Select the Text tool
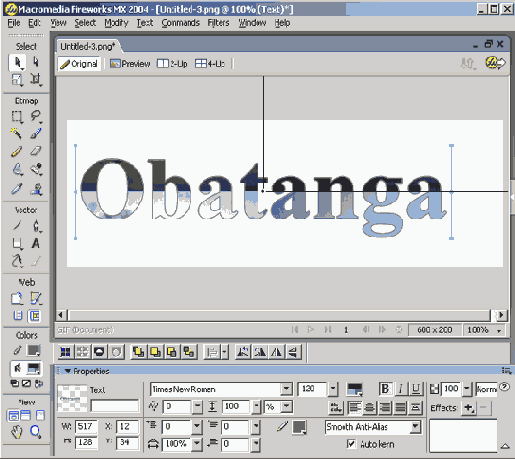515x459 pixels. (36, 243)
